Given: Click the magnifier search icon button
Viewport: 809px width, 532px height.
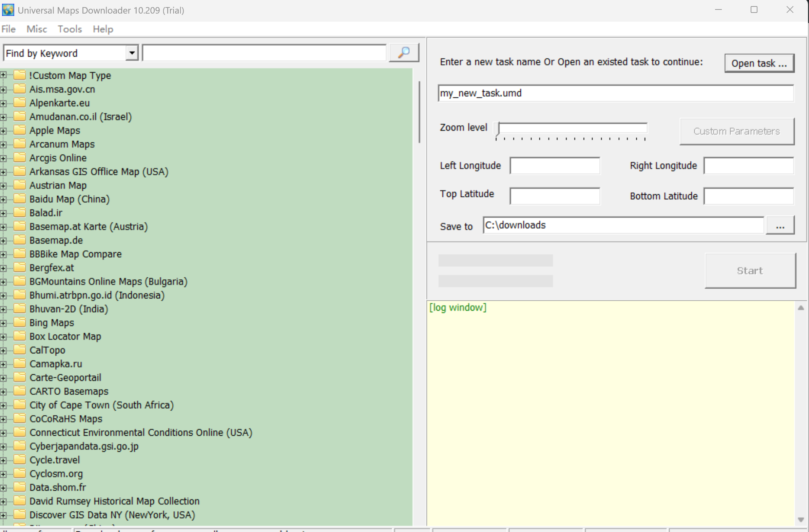Looking at the screenshot, I should 403,53.
